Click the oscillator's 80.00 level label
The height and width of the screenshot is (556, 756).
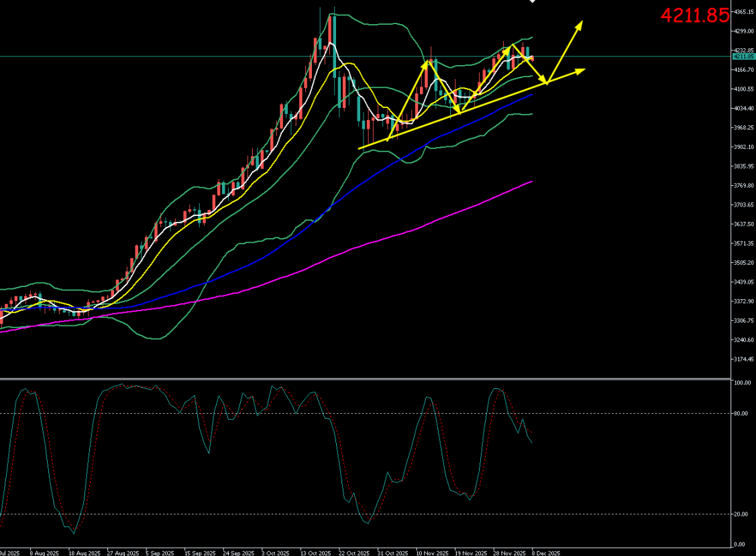(x=742, y=414)
